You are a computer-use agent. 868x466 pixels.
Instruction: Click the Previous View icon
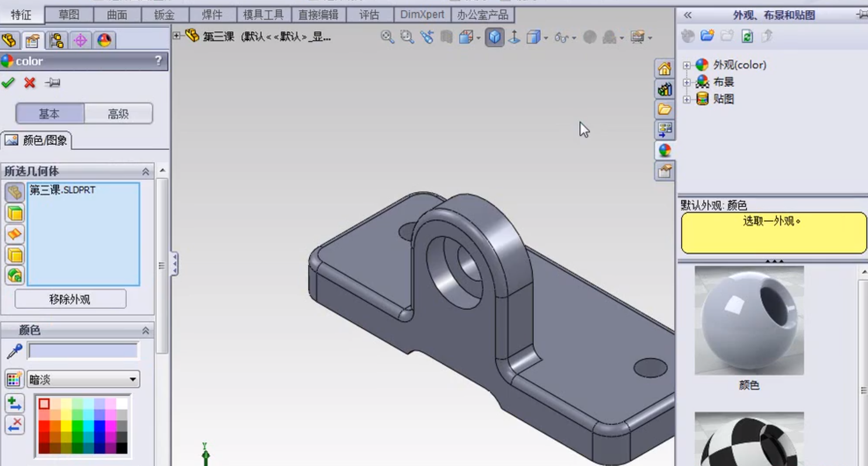tap(427, 37)
